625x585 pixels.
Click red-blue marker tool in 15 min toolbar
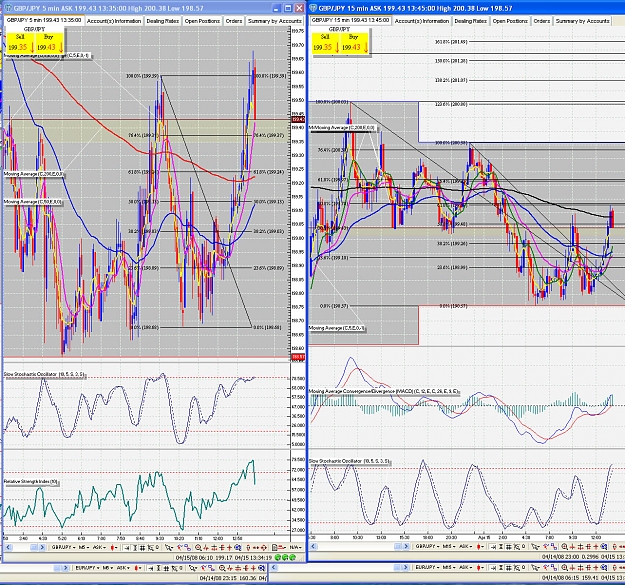click(x=545, y=546)
